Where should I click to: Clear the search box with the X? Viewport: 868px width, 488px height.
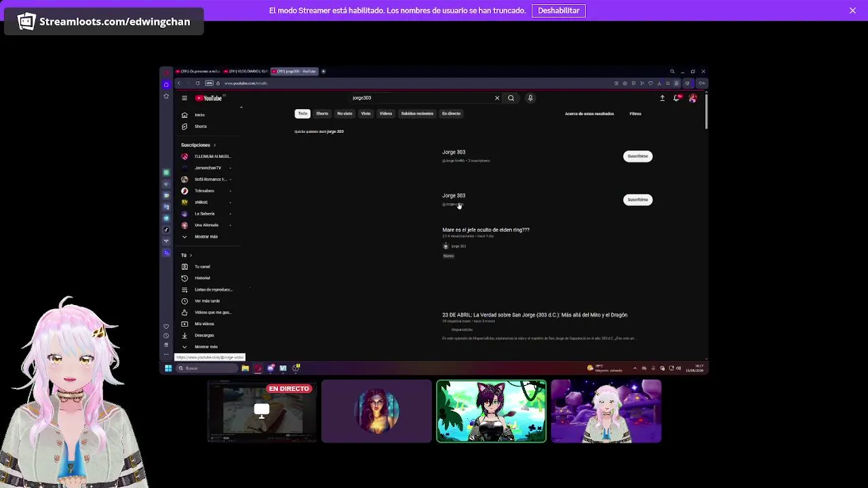pyautogui.click(x=497, y=98)
